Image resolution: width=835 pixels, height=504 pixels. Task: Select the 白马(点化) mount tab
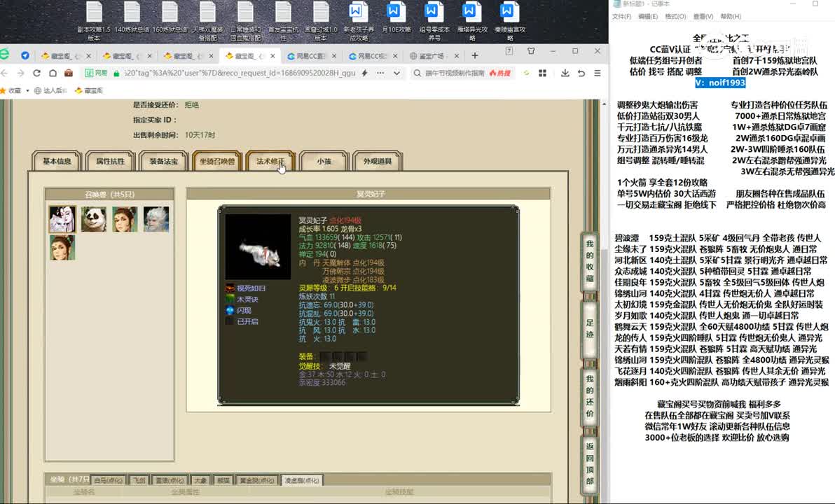point(109,480)
